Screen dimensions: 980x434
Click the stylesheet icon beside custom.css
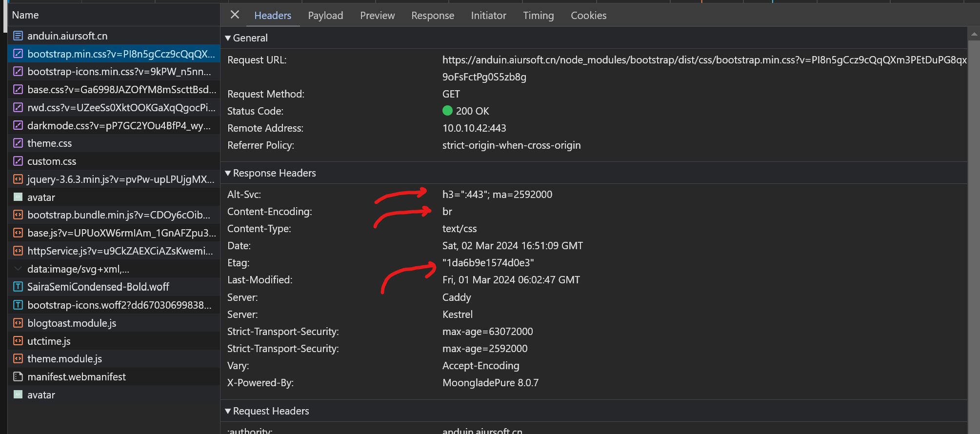tap(18, 161)
